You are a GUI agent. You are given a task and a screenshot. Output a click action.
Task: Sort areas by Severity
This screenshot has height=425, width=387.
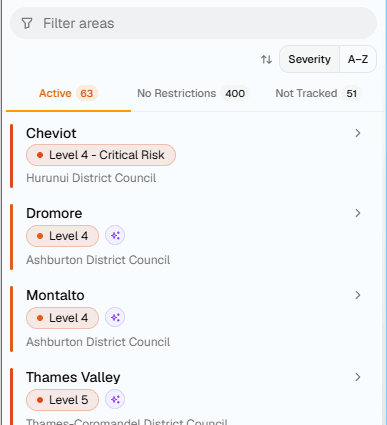pyautogui.click(x=309, y=59)
